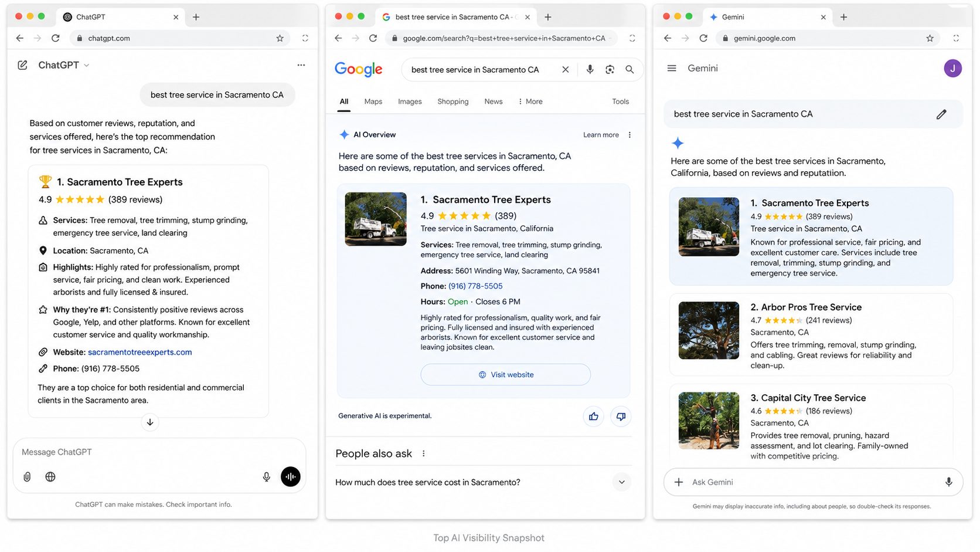Switch to the Images search tab

tap(410, 101)
